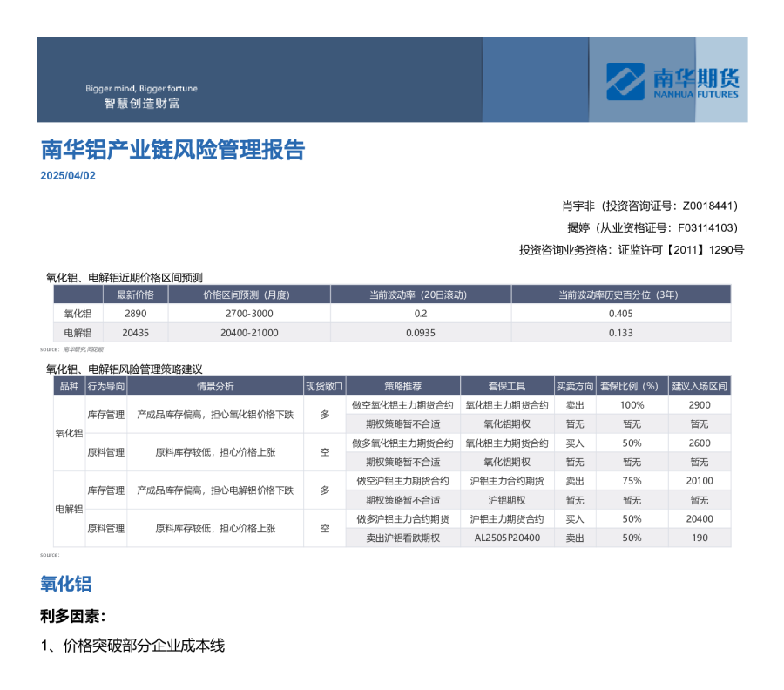Select the 最新价格 column header

click(135, 294)
